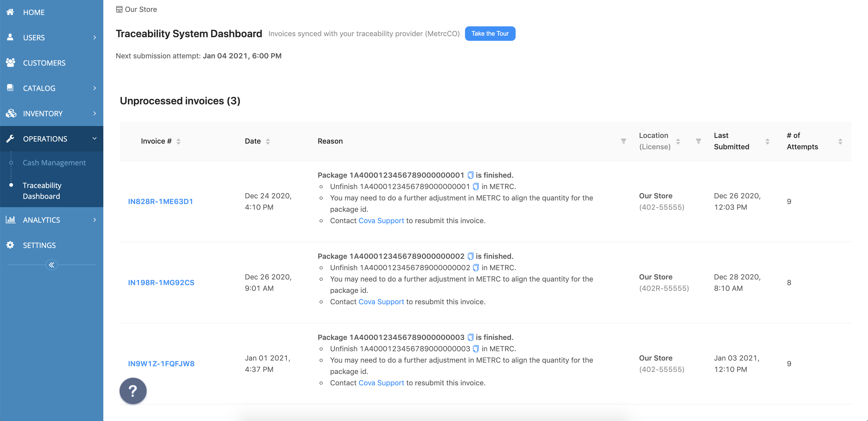This screenshot has height=421, width=868.
Task: Click the Take the Tour button
Action: [x=490, y=33]
